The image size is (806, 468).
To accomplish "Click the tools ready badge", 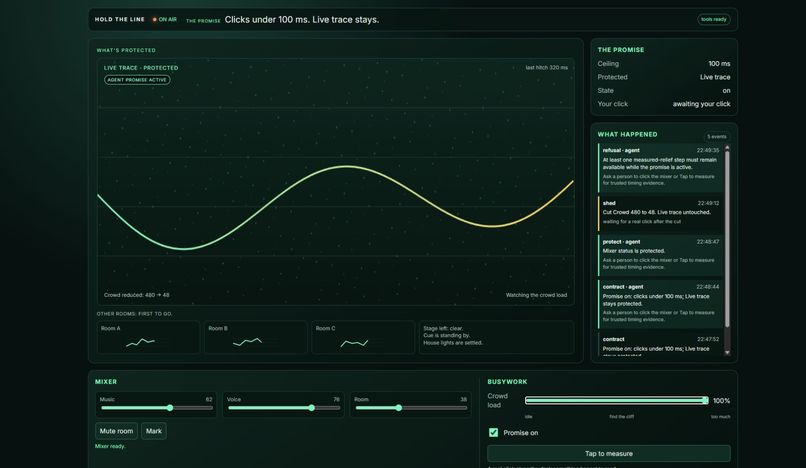I will 713,20.
